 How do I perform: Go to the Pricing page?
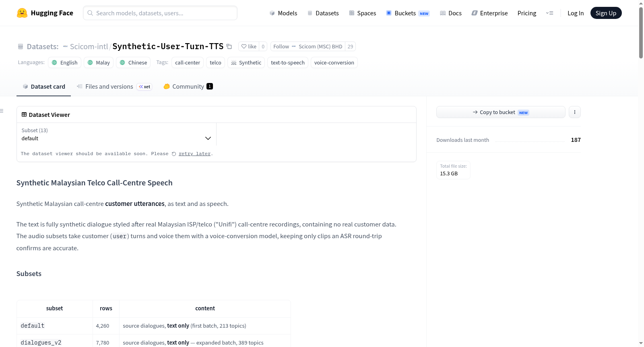pyautogui.click(x=527, y=13)
